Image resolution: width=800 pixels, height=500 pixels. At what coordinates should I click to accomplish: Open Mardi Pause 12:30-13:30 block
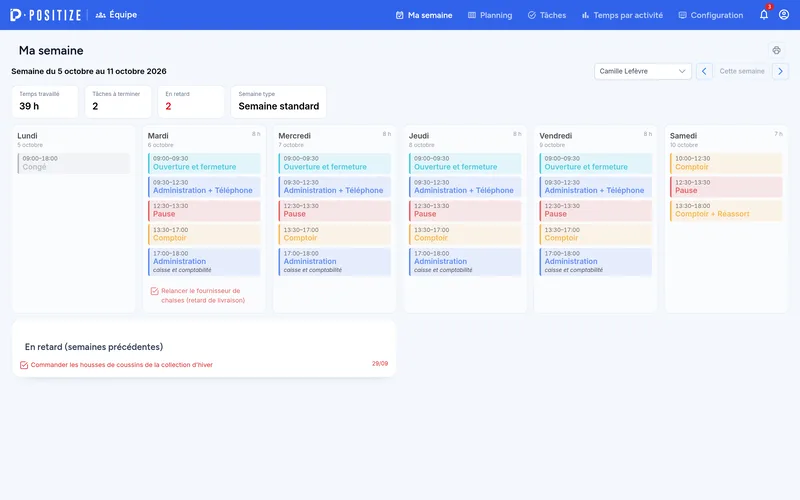coord(204,211)
